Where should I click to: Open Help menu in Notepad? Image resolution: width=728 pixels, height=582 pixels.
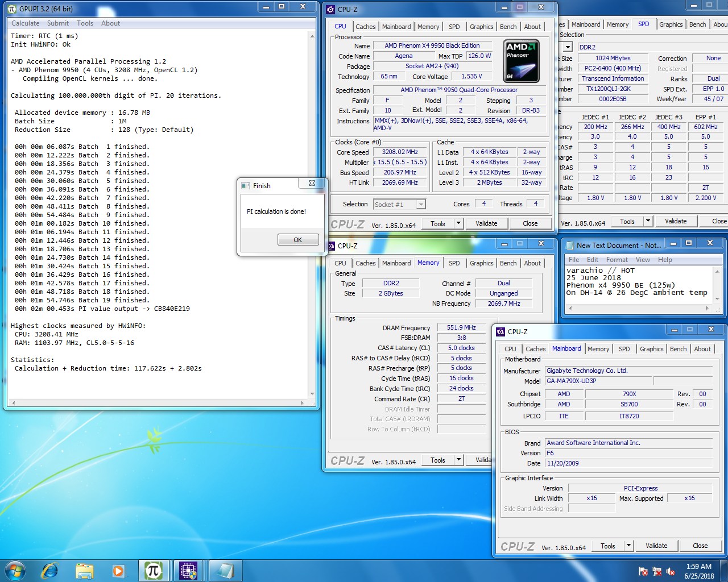click(x=665, y=260)
